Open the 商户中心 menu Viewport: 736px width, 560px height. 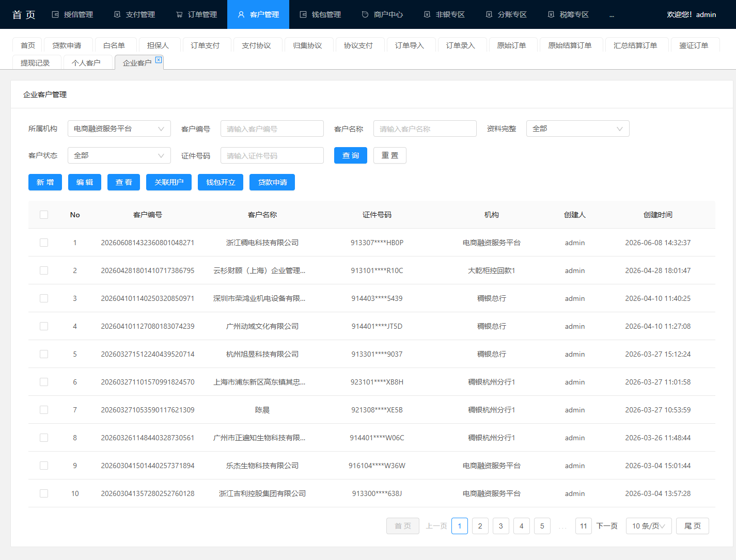click(382, 14)
